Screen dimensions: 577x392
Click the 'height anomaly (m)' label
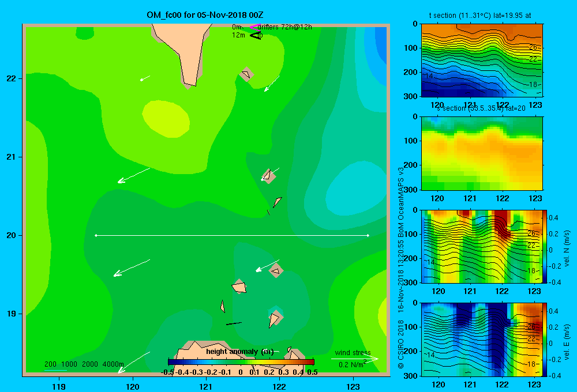(x=239, y=352)
